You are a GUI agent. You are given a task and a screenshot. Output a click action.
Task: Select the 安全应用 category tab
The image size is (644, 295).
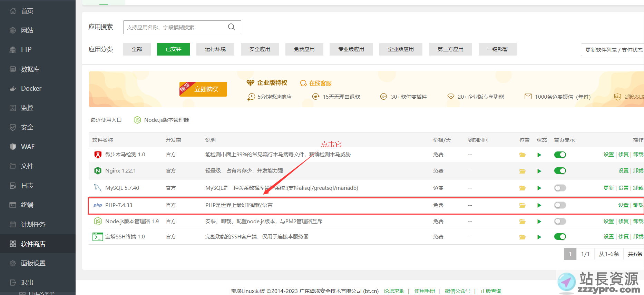coord(260,49)
